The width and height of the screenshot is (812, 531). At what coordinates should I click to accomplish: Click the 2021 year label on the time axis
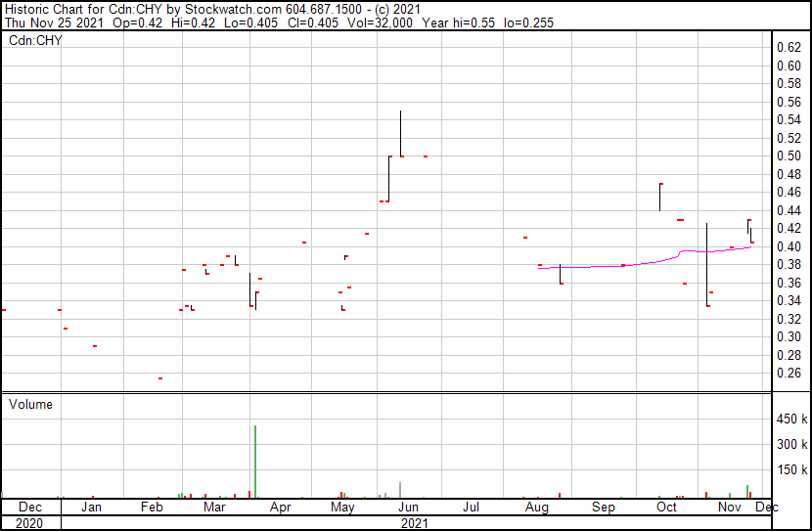click(414, 523)
